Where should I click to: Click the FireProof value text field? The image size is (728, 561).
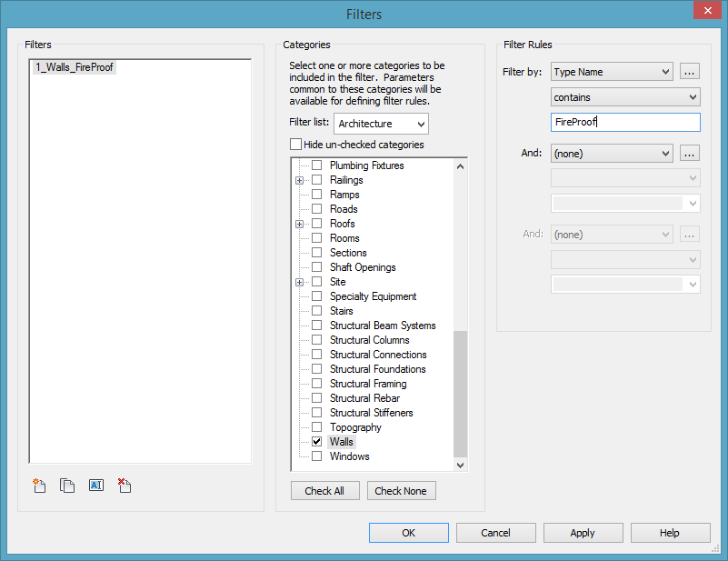click(625, 122)
